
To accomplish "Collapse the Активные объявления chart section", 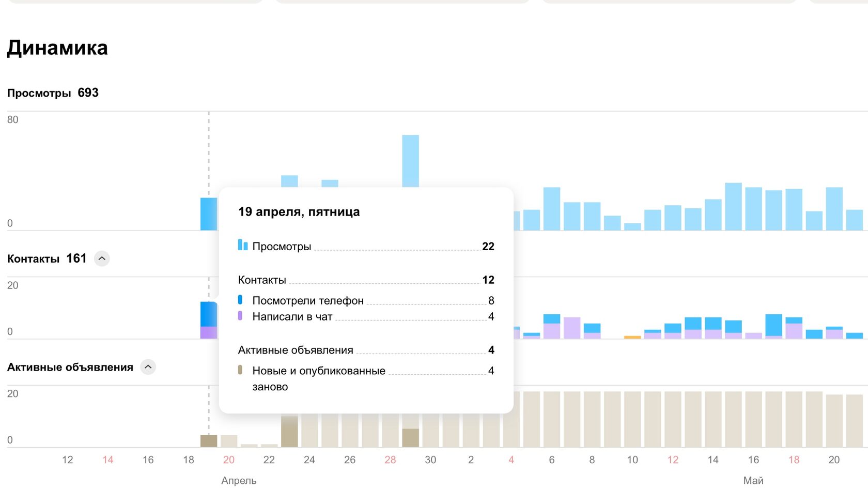I will pos(148,367).
